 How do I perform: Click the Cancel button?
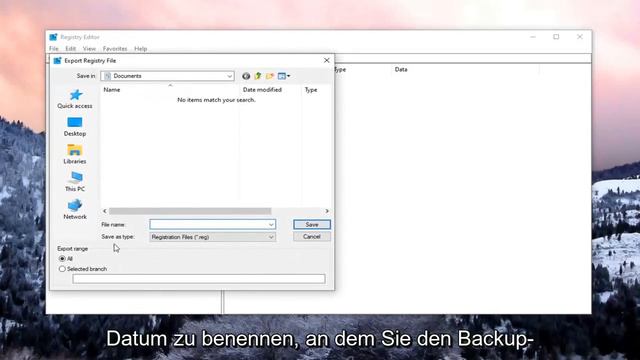click(312, 237)
